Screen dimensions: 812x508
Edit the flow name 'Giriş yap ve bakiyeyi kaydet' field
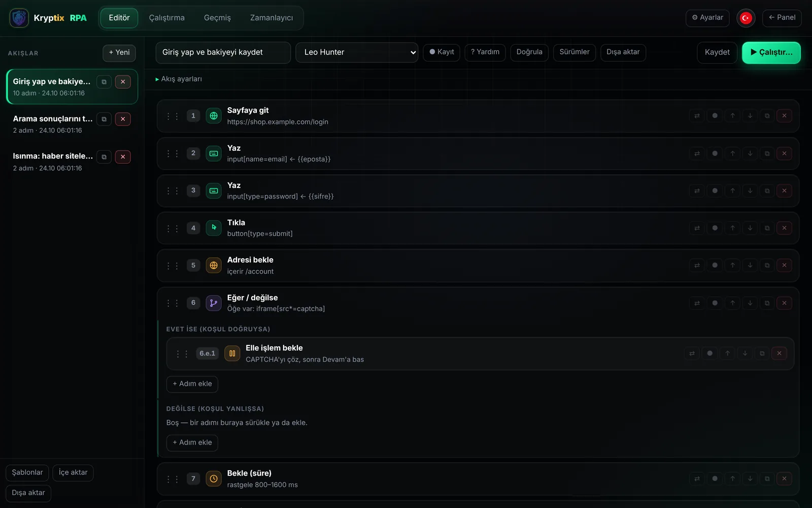[223, 52]
